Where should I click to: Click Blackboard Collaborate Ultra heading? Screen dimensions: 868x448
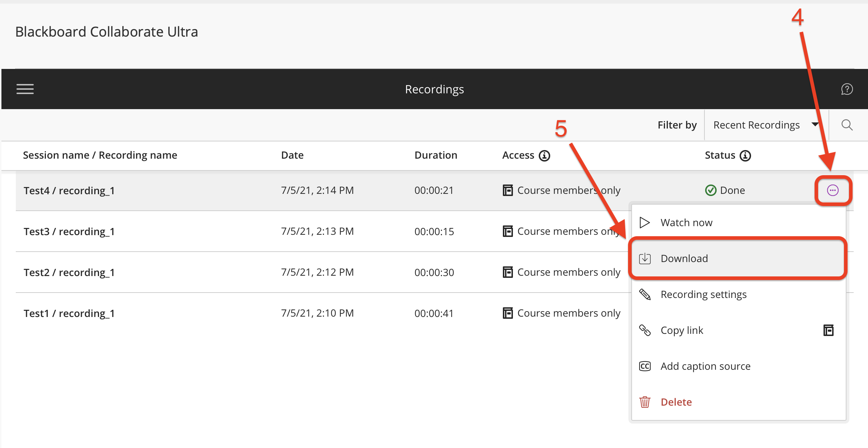[x=107, y=32]
